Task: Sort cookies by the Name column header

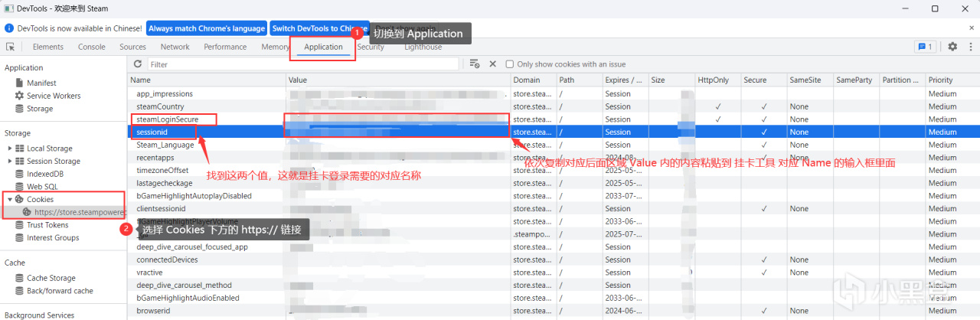Action: (x=207, y=80)
